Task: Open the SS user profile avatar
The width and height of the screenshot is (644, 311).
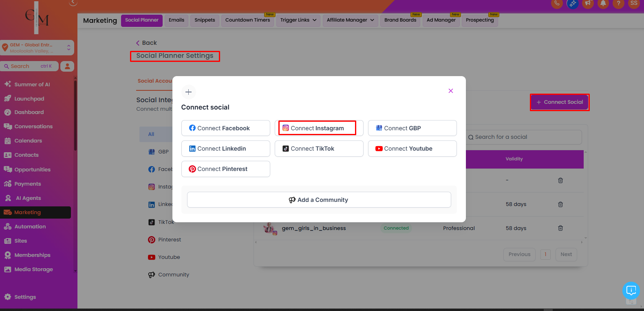Action: pyautogui.click(x=634, y=3)
